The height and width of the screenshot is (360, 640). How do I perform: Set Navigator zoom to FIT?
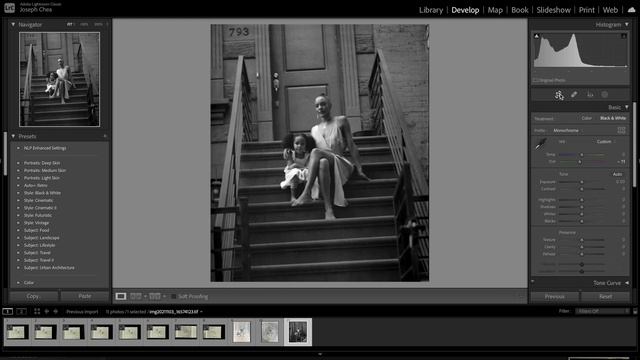(x=70, y=24)
